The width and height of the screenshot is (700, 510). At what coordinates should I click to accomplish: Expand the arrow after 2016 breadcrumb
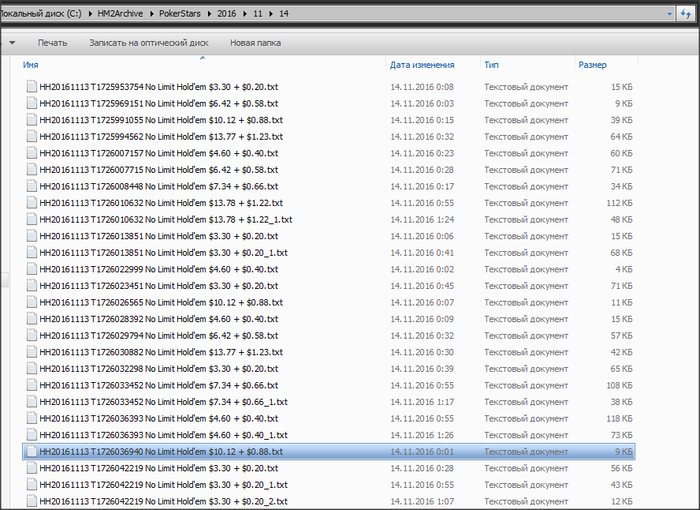click(x=245, y=14)
